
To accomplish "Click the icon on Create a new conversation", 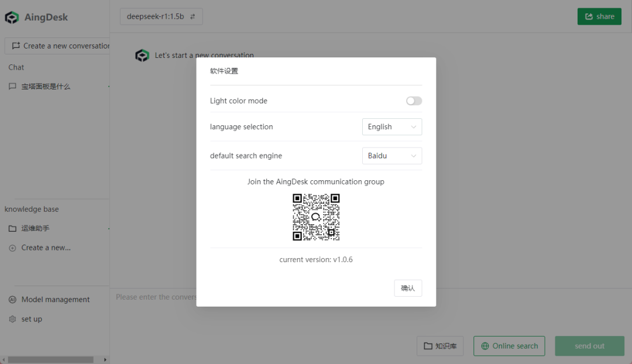I will coord(16,46).
